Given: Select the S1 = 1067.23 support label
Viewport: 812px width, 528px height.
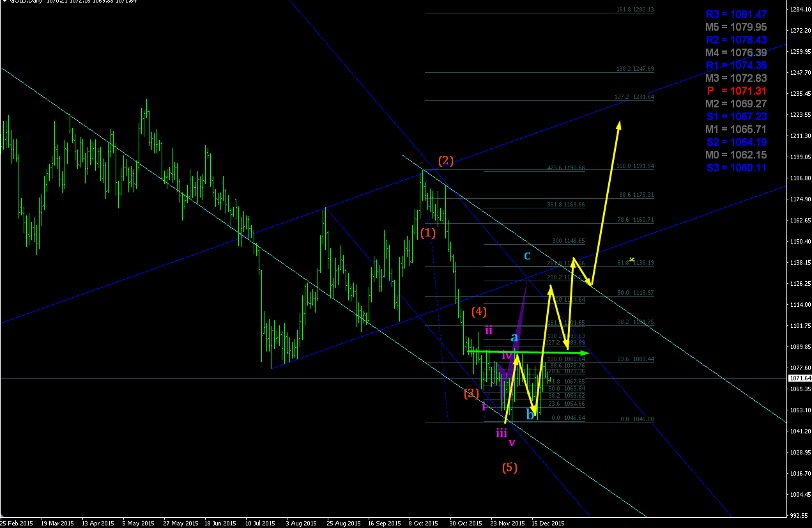Looking at the screenshot, I should click(736, 116).
